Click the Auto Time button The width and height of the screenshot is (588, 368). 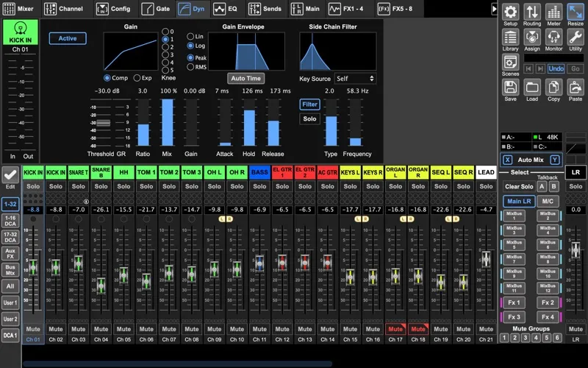click(245, 78)
